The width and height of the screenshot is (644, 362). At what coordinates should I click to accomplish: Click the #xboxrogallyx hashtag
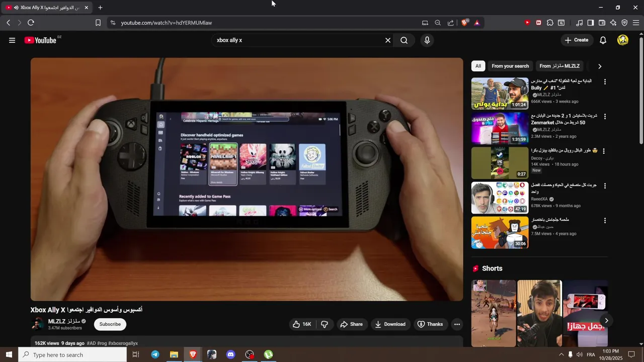(123, 343)
